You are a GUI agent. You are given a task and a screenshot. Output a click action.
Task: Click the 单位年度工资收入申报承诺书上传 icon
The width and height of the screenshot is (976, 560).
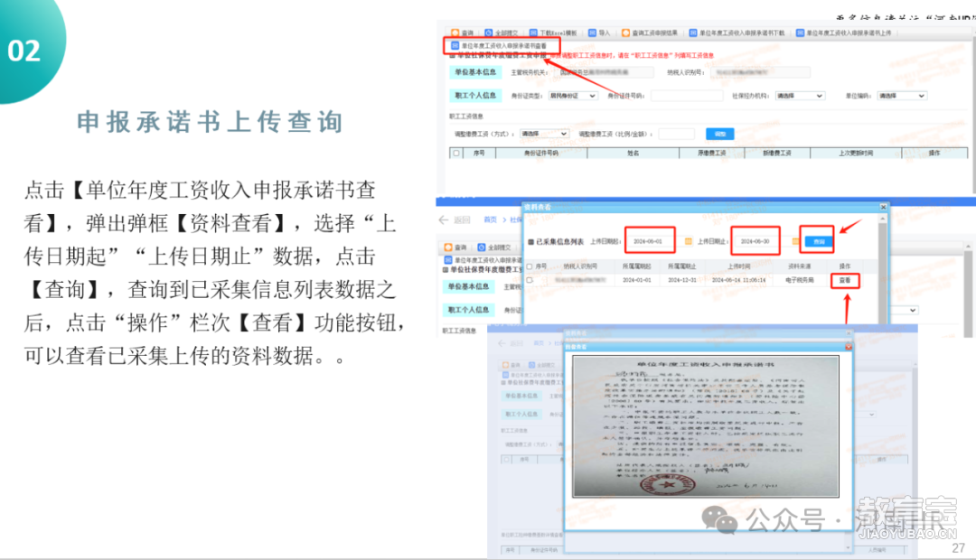click(x=800, y=33)
